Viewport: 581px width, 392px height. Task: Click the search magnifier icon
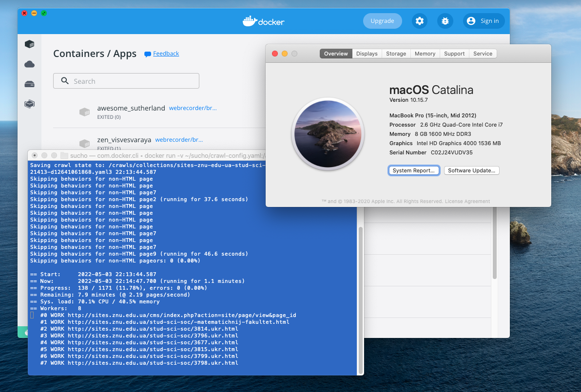(x=65, y=81)
